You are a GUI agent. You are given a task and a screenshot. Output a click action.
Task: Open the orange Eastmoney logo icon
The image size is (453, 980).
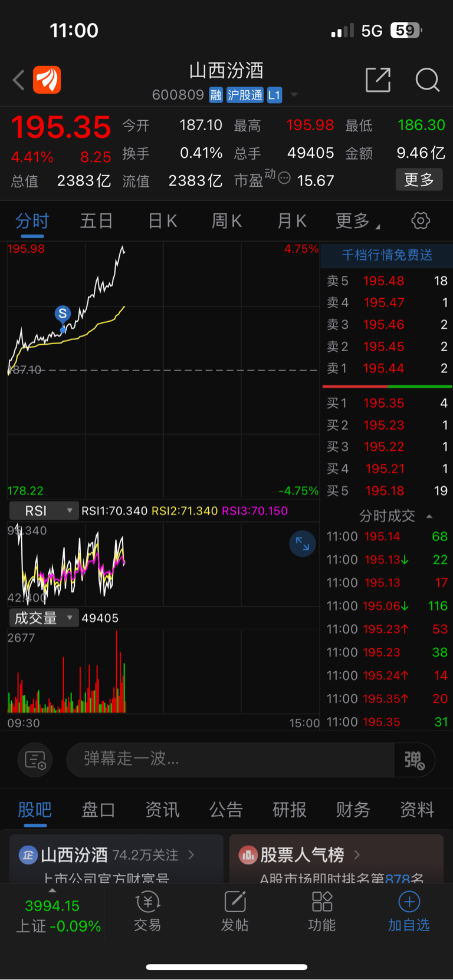click(x=47, y=80)
